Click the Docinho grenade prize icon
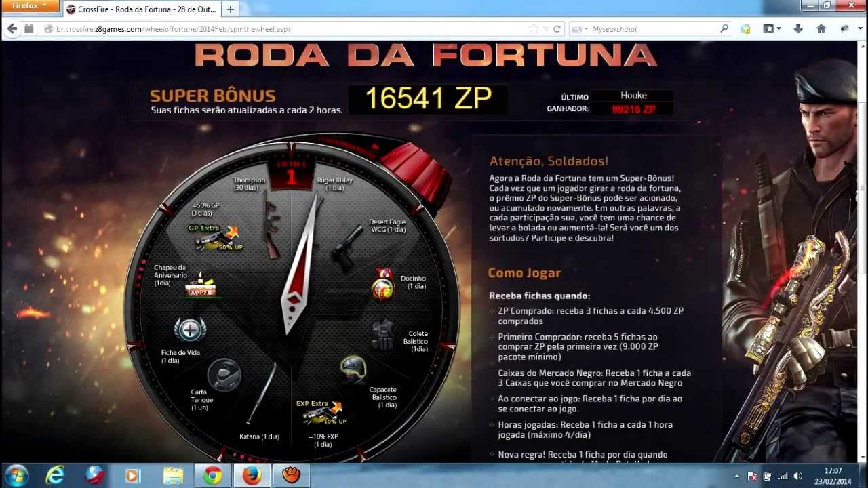Image resolution: width=868 pixels, height=488 pixels. tap(383, 283)
